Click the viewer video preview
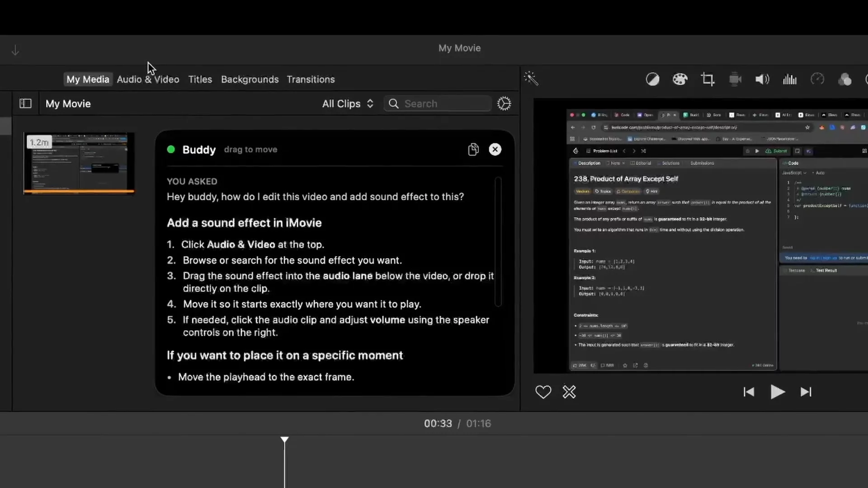 (701, 236)
